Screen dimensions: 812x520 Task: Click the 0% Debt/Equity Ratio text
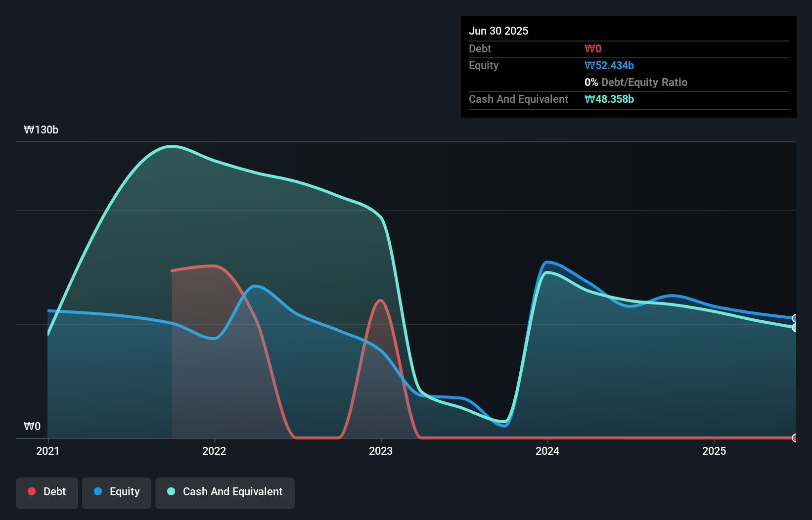(636, 82)
